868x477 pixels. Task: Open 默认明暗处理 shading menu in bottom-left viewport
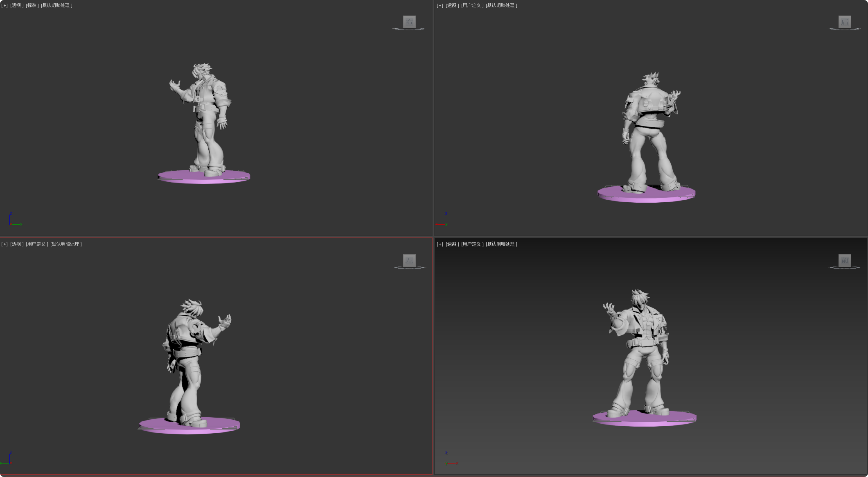(x=66, y=244)
